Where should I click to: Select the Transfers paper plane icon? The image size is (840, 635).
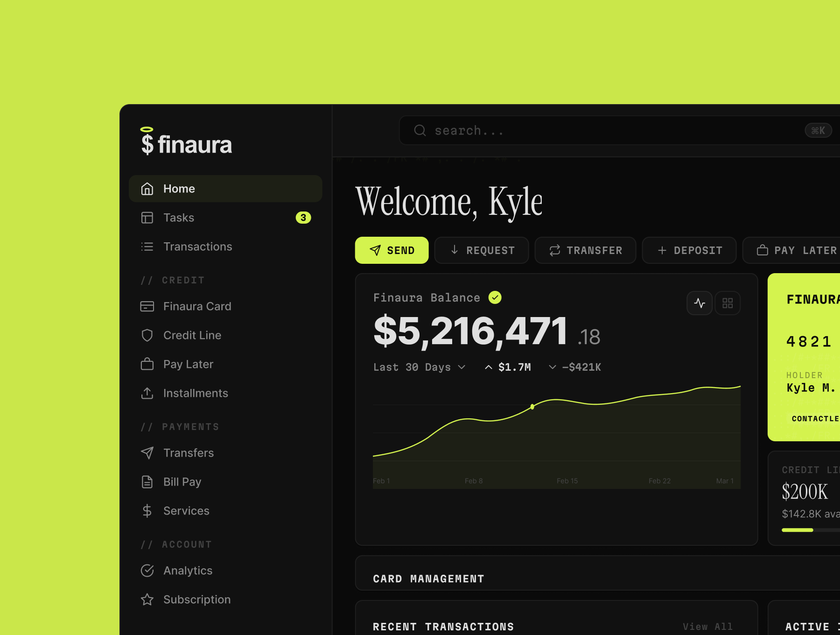pyautogui.click(x=147, y=453)
